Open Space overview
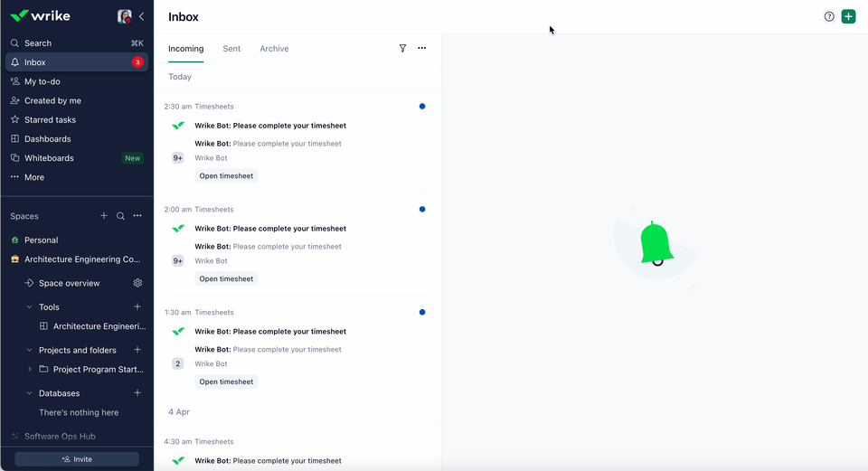 click(x=70, y=283)
